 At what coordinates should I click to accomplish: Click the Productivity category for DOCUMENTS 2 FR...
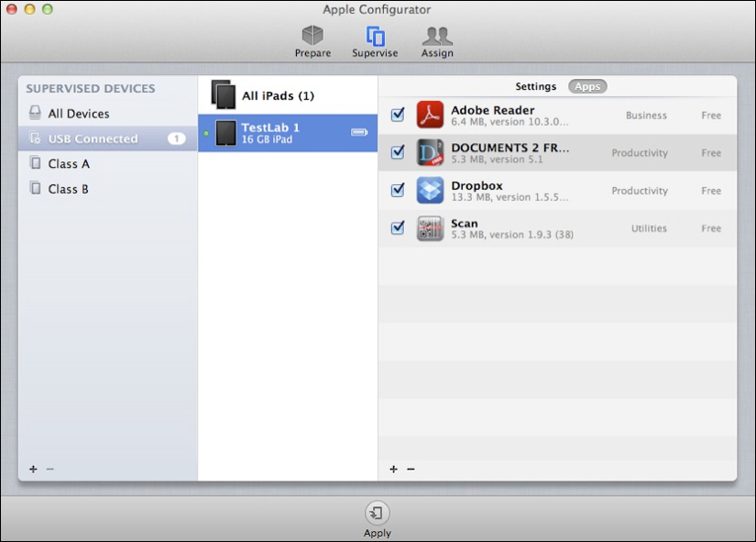(x=640, y=153)
